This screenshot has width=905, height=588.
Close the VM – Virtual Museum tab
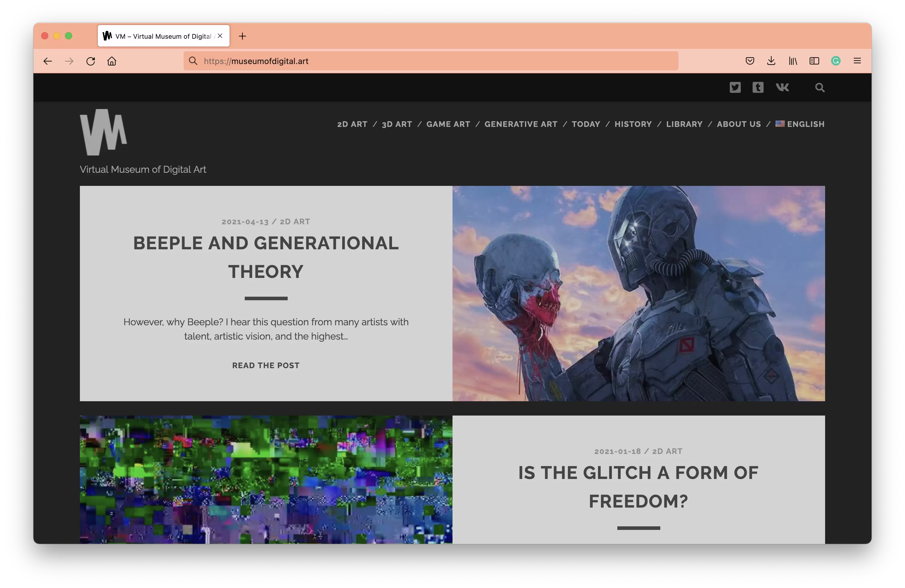click(x=220, y=36)
